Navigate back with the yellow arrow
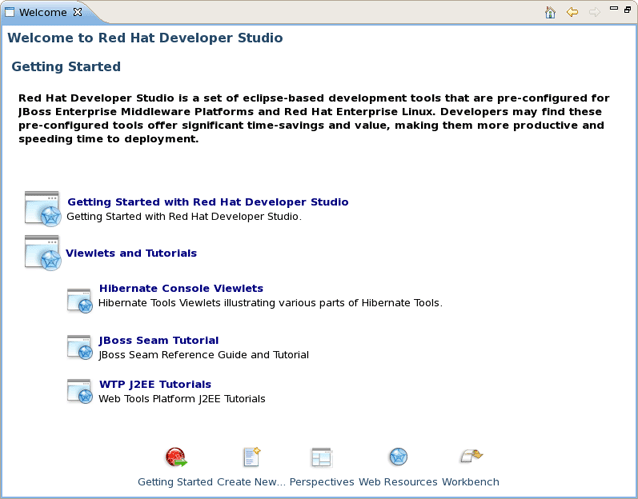638x499 pixels. click(572, 13)
